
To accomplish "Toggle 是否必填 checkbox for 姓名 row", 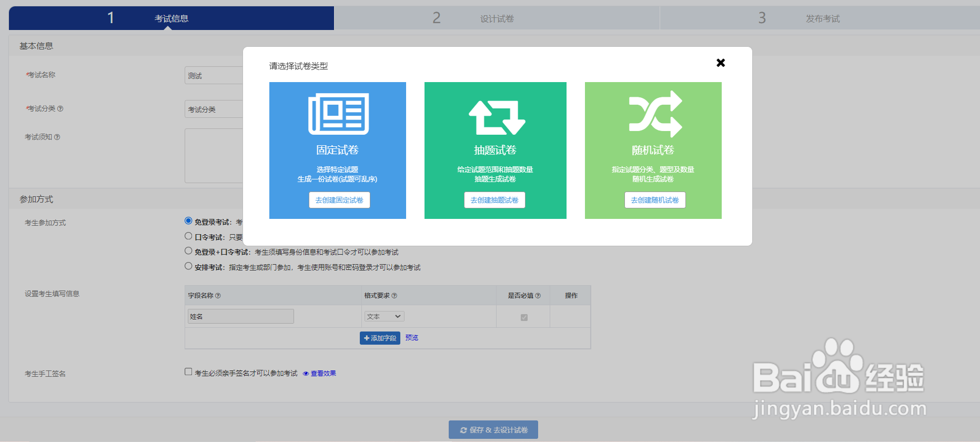I will 524,317.
